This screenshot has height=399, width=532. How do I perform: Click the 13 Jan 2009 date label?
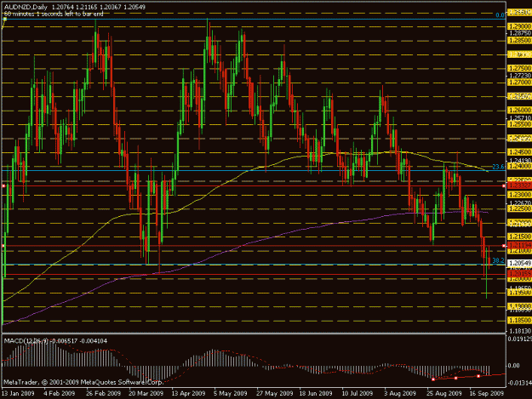pyautogui.click(x=18, y=393)
